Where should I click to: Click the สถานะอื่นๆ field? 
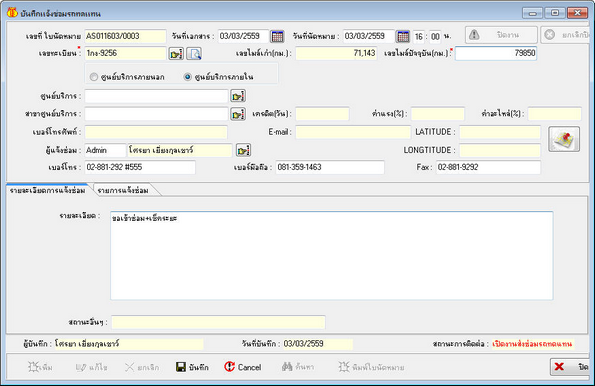218,322
